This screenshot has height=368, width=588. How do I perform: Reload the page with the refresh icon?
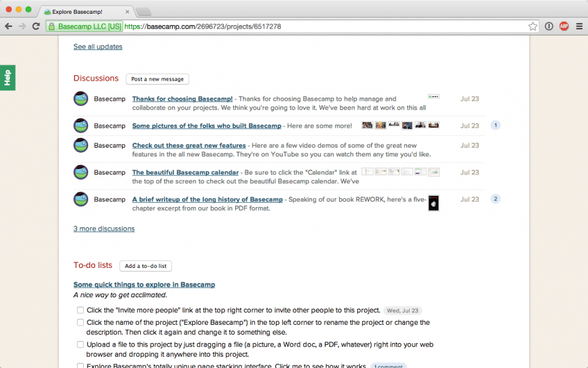pos(36,26)
